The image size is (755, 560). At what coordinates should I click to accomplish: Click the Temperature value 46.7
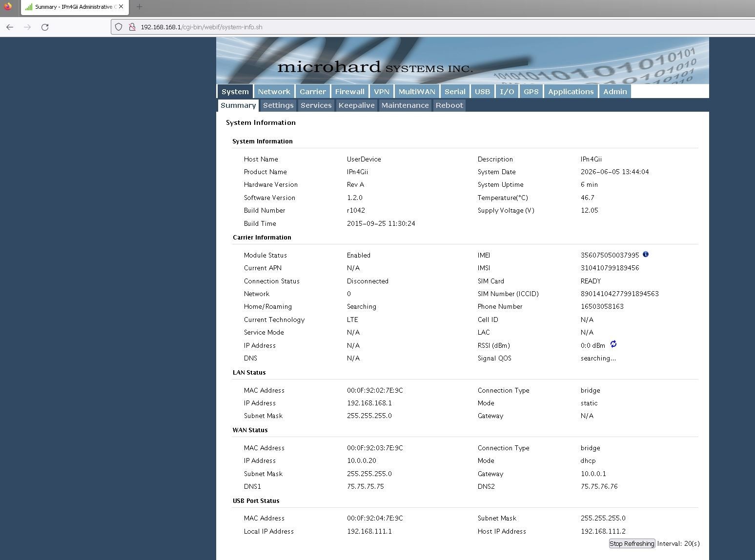tap(588, 198)
